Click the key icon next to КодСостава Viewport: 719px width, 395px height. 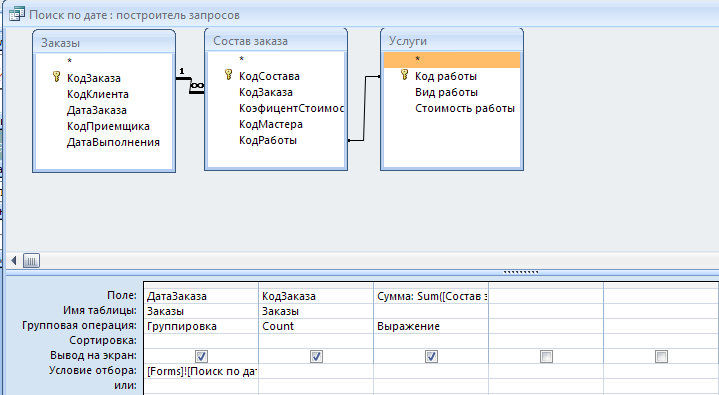228,75
